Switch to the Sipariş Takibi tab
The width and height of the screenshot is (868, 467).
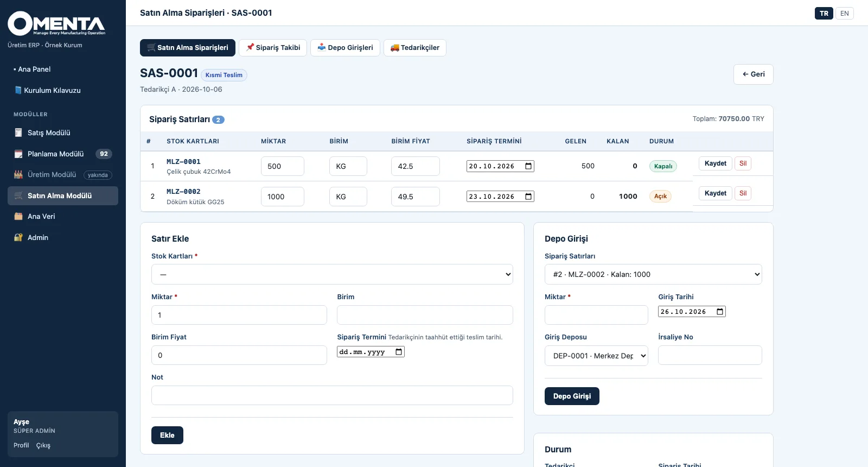pyautogui.click(x=273, y=48)
